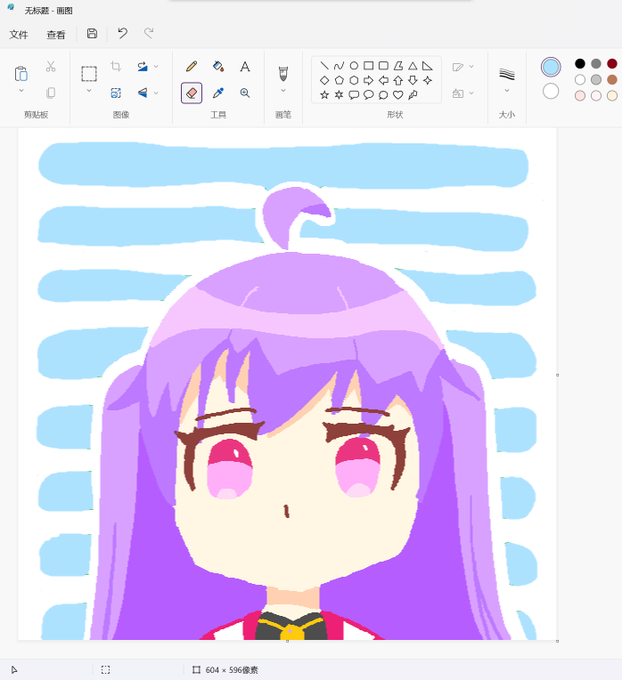Select Color 2 white swatch
This screenshot has height=680, width=622.
click(x=551, y=91)
